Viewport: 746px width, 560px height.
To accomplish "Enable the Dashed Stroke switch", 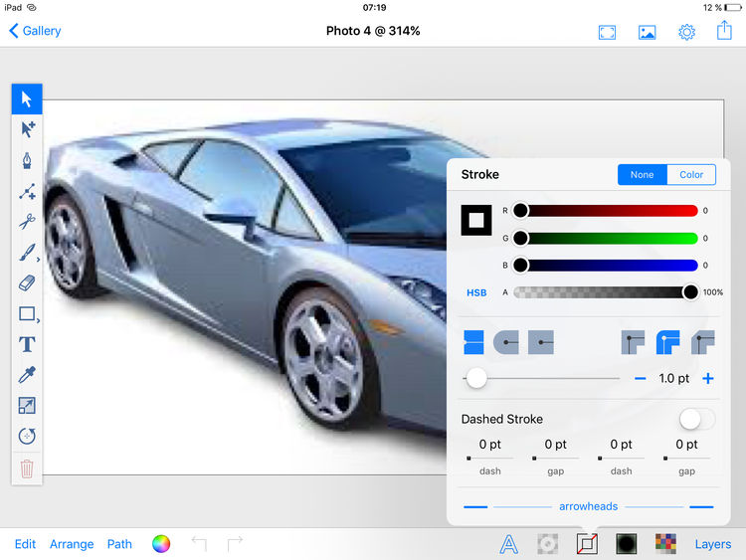I will pos(696,419).
